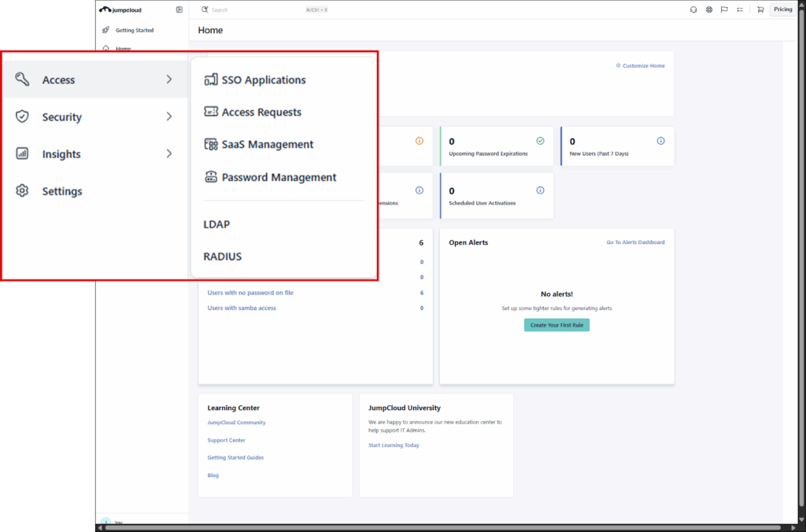This screenshot has width=806, height=532.
Task: Open the Go To Alerts Dashboard link
Action: 634,242
